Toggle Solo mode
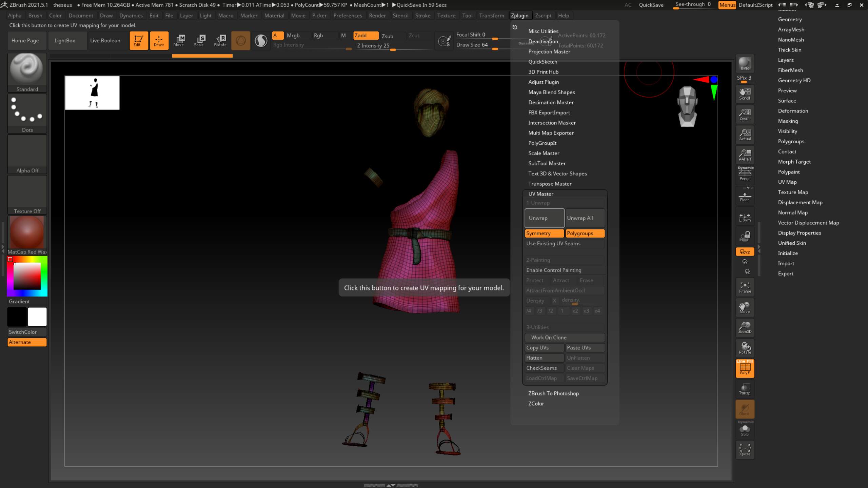 [x=745, y=430]
